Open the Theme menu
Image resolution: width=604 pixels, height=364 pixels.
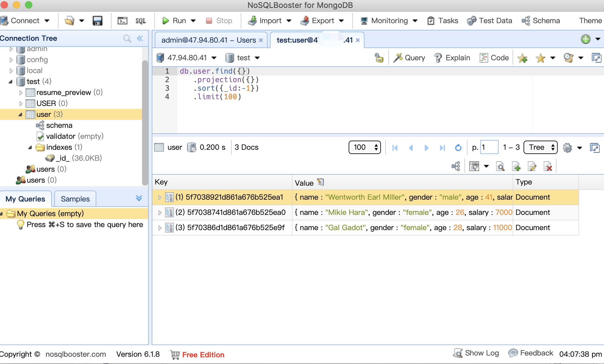coord(591,21)
